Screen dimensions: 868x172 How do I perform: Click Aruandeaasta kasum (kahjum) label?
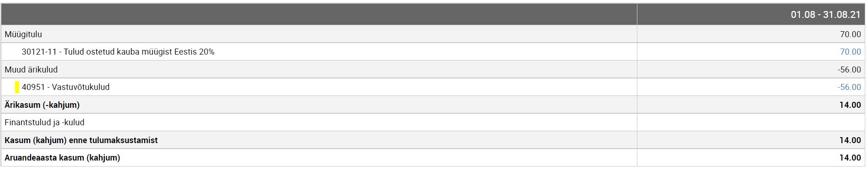click(62, 158)
